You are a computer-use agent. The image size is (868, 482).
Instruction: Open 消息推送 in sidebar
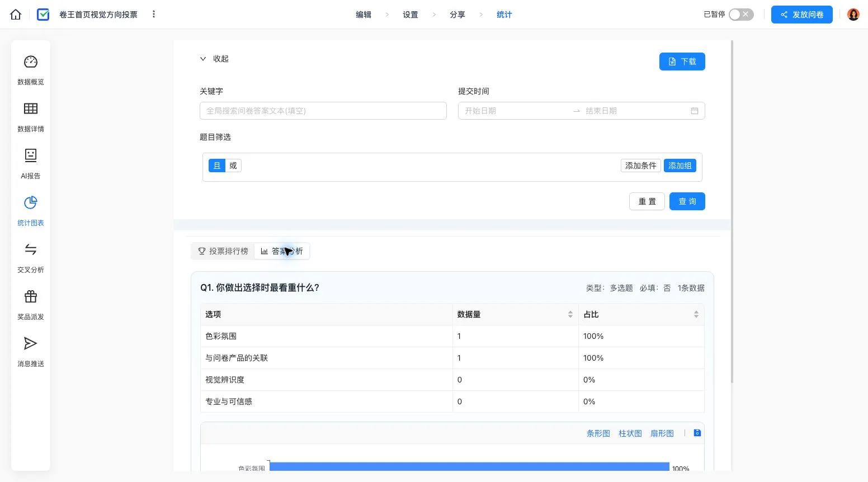point(31,351)
